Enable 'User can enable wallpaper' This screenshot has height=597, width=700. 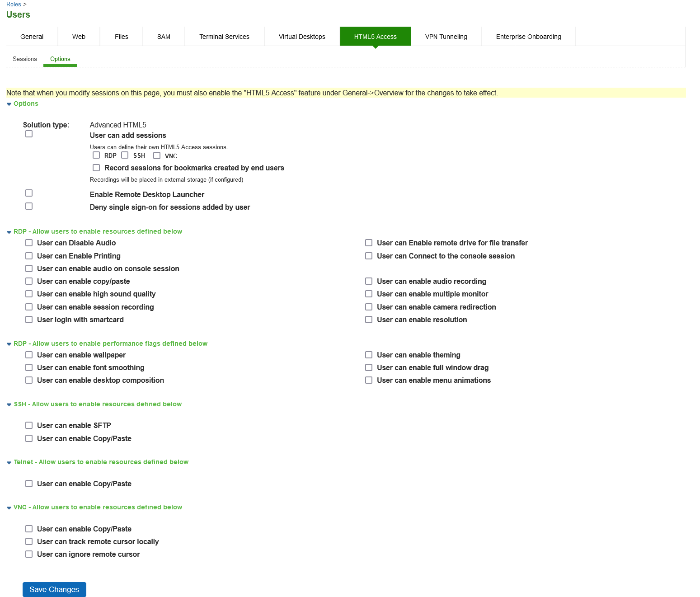click(x=29, y=355)
